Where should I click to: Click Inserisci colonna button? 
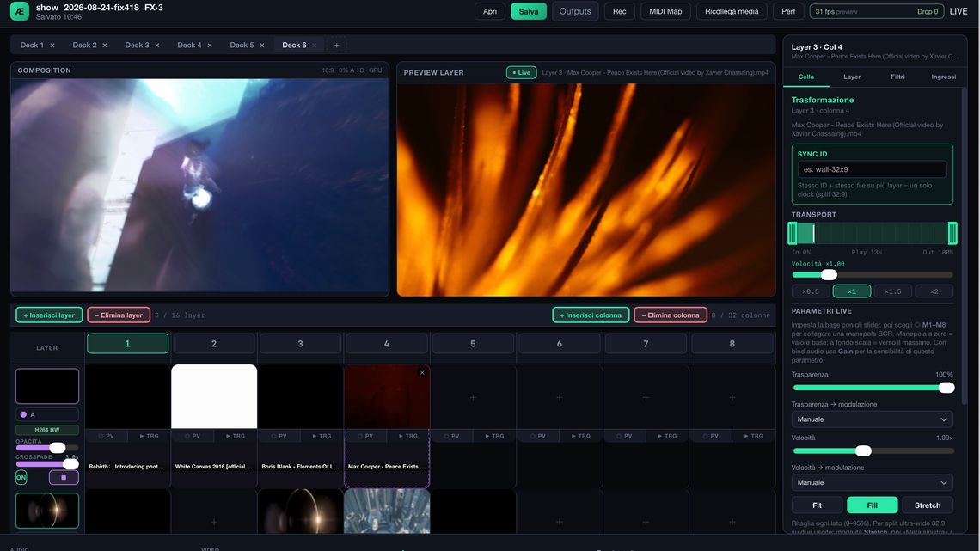[x=591, y=315]
